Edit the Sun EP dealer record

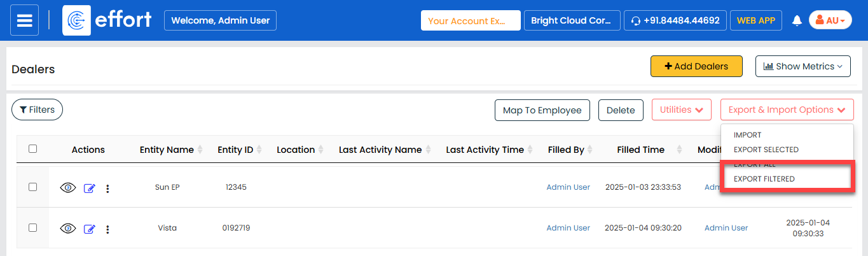[89, 188]
